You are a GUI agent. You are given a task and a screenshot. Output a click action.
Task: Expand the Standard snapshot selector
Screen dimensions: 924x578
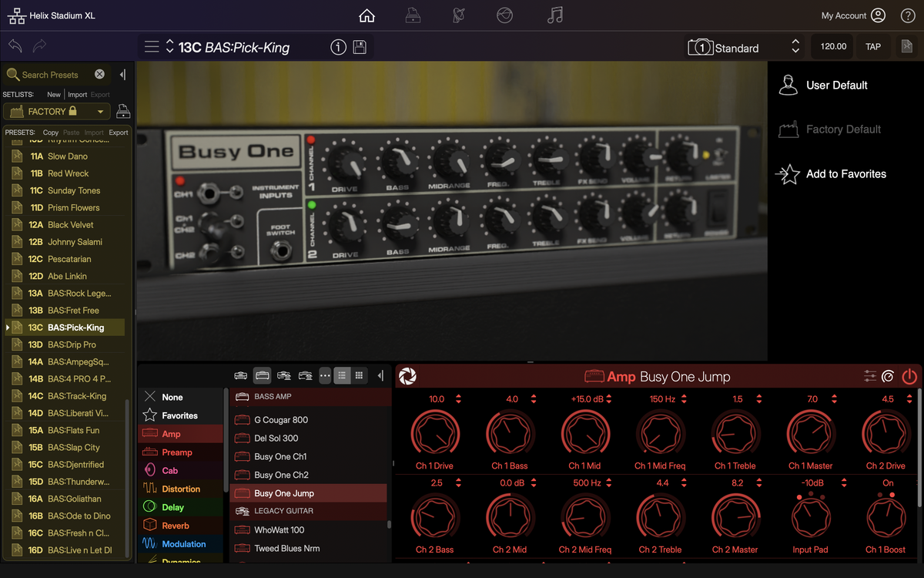(795, 47)
